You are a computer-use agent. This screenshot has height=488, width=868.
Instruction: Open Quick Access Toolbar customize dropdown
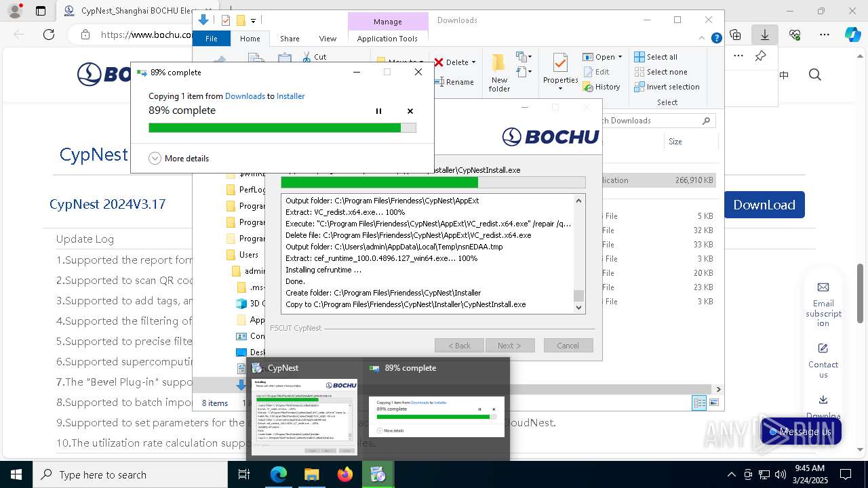coord(254,21)
